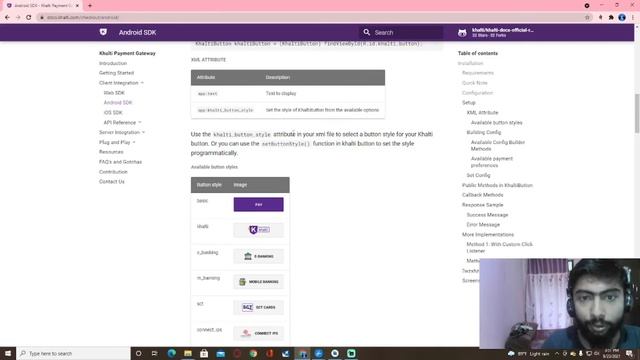Click the docs search input field

[x=401, y=32]
